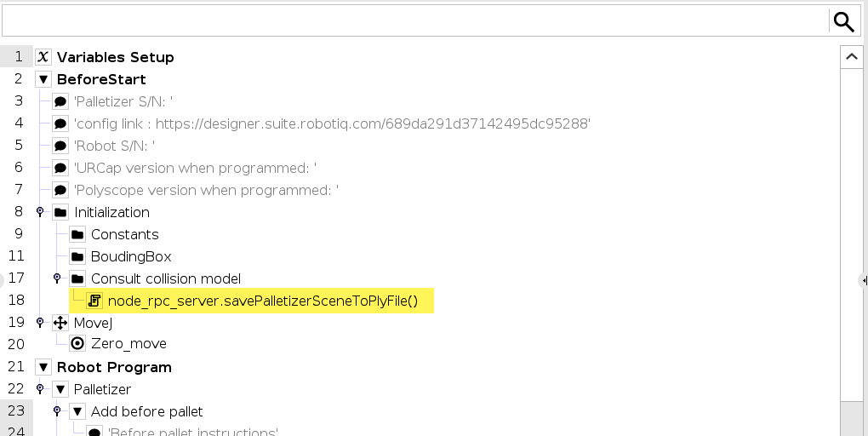Click the Zero_move waypoint target icon

pyautogui.click(x=77, y=343)
